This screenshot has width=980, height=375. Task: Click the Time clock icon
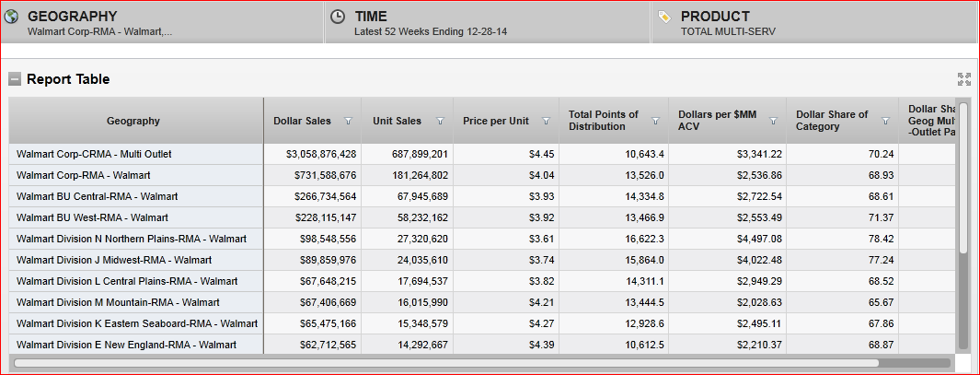click(338, 17)
